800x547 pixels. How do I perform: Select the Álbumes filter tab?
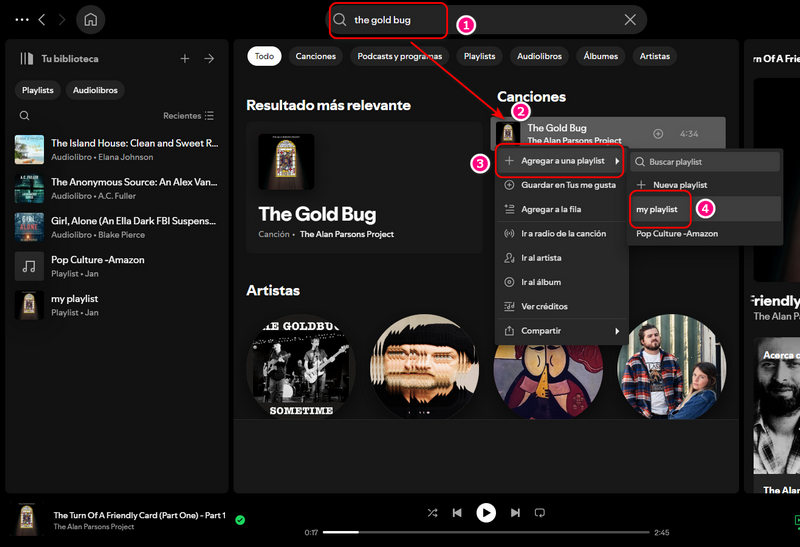(601, 56)
